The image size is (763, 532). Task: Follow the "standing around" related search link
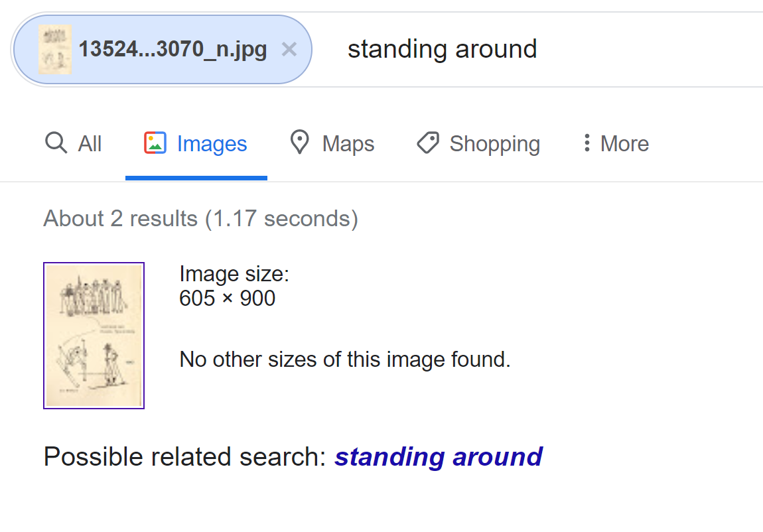439,457
